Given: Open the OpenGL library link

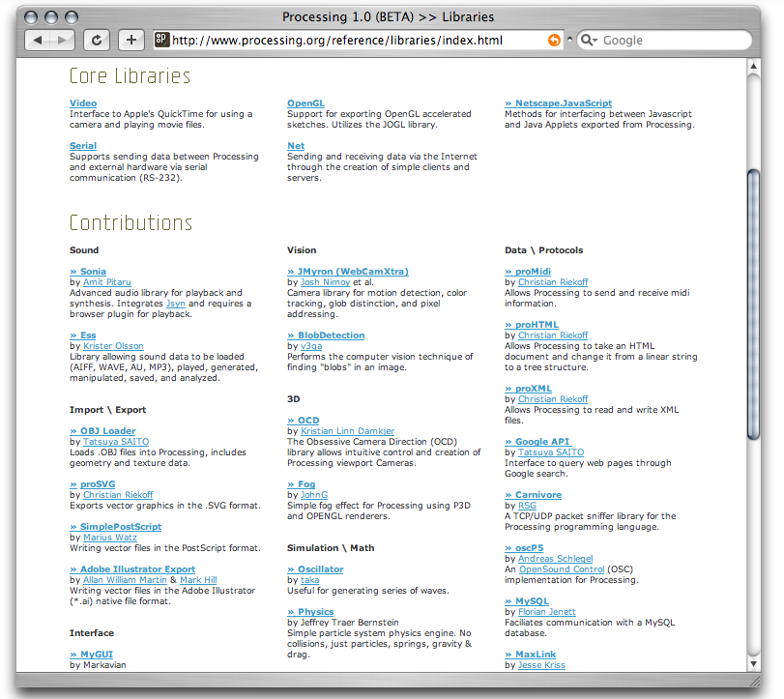Looking at the screenshot, I should point(305,103).
